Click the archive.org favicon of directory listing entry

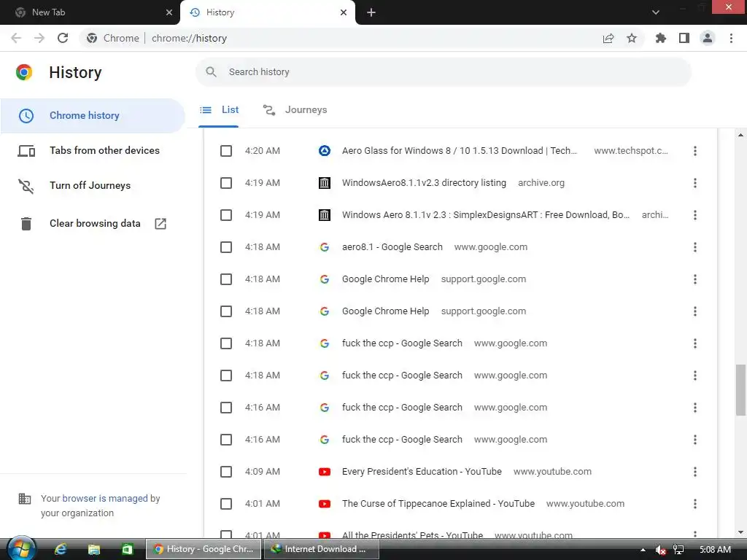pos(325,183)
